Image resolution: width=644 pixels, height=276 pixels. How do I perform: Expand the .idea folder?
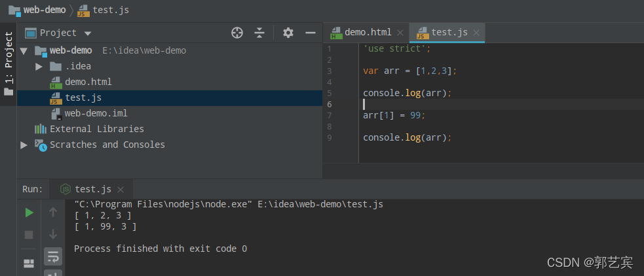coord(39,67)
